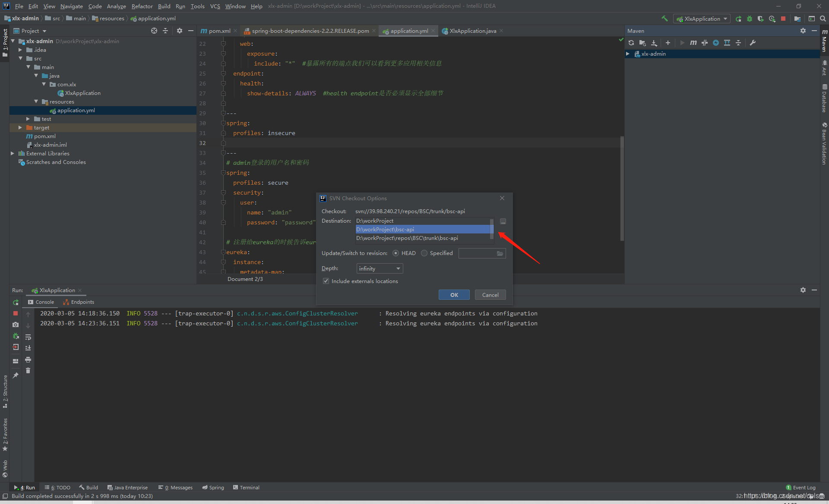Select the HEAD revision radio button

pyautogui.click(x=396, y=253)
